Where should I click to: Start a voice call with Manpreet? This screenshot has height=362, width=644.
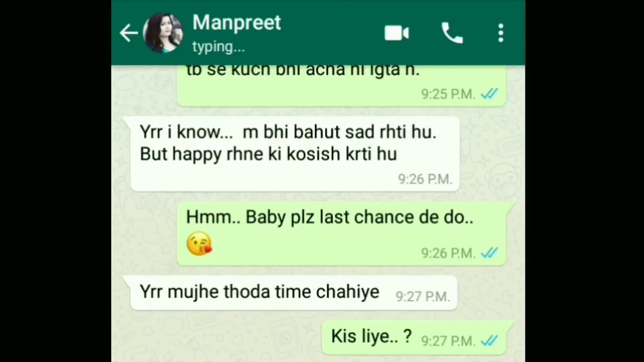452,33
